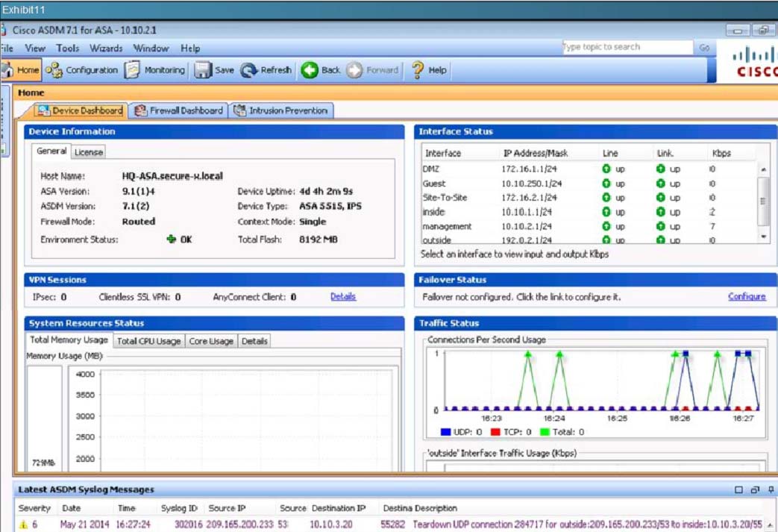Screen dimensions: 778x532
Task: Sort syslog by Syslog ID column
Action: [179, 508]
